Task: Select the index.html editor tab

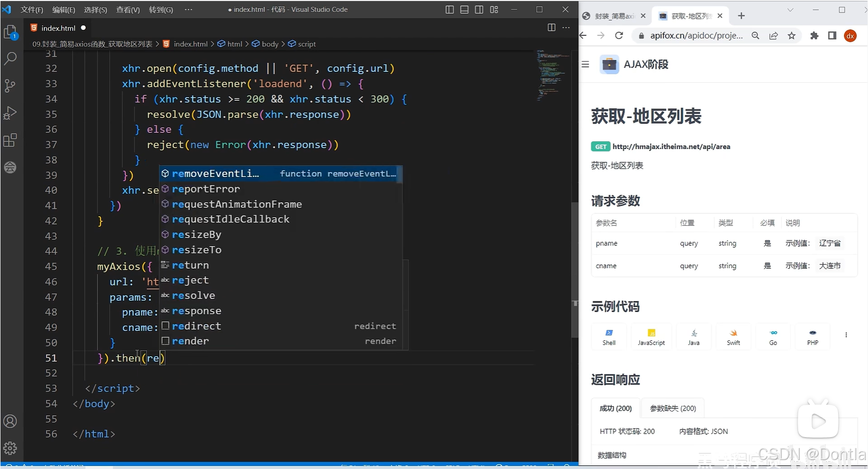Action: (58, 28)
